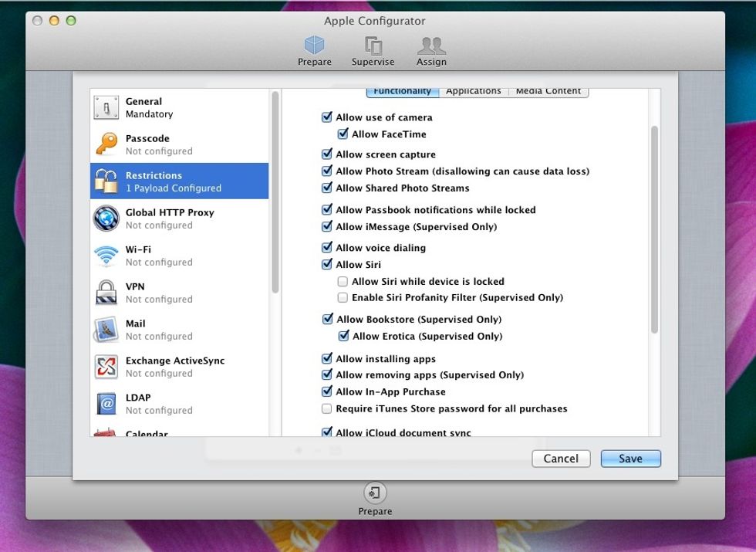The height and width of the screenshot is (552, 756).
Task: Select the Restrictions 1 Payload Configured row
Action: tap(179, 181)
